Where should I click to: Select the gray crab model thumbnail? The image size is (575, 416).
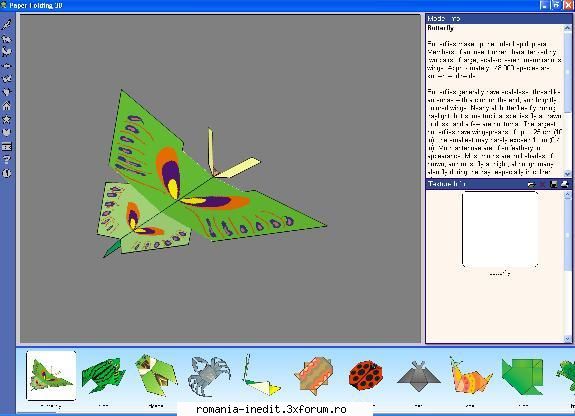click(209, 376)
